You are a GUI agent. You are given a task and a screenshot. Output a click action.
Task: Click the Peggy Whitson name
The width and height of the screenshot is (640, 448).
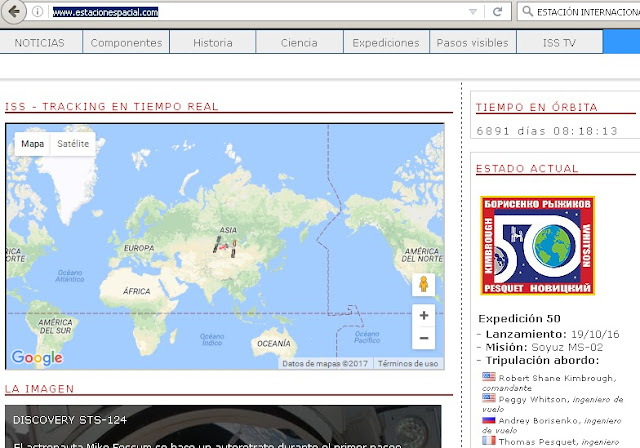[x=532, y=399]
